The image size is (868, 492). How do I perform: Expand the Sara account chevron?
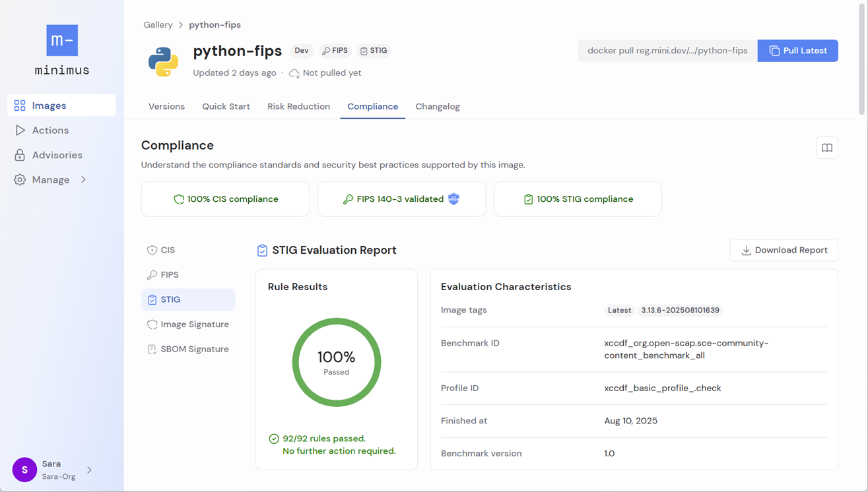[x=89, y=470]
